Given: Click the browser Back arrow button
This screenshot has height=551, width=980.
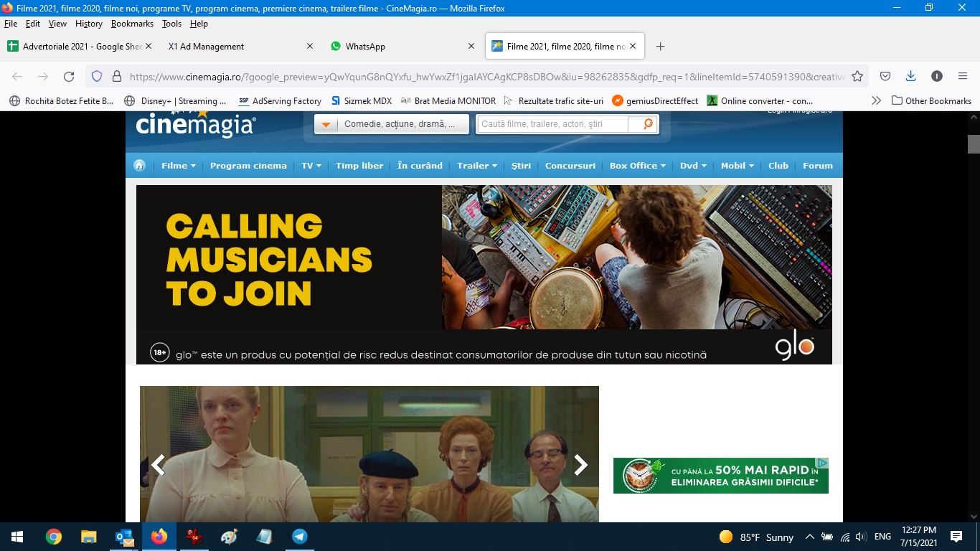Looking at the screenshot, I should tap(17, 76).
